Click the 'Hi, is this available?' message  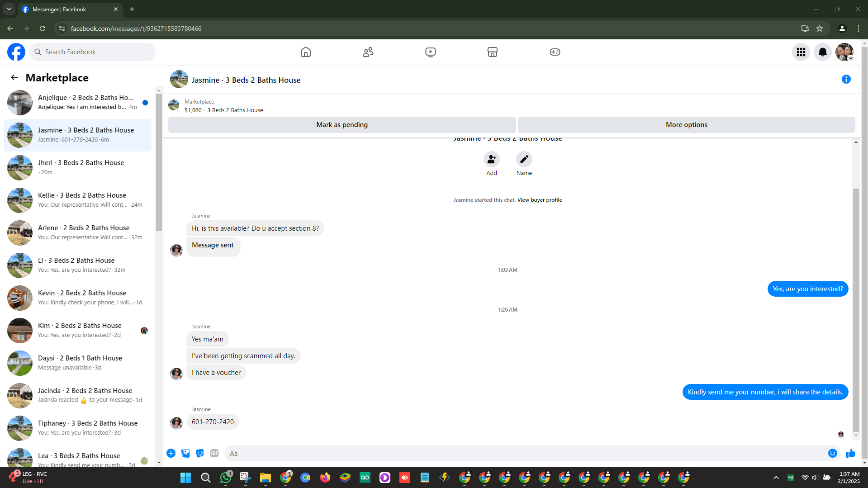(255, 228)
